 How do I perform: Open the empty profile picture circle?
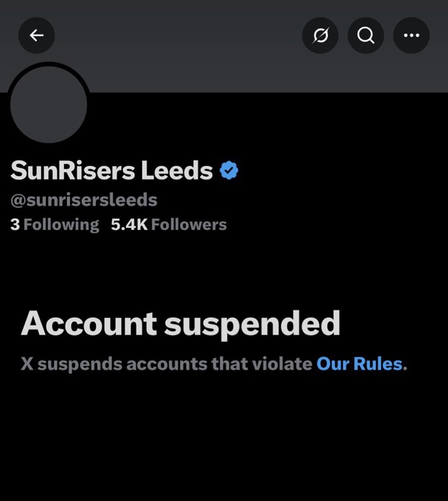[x=49, y=105]
